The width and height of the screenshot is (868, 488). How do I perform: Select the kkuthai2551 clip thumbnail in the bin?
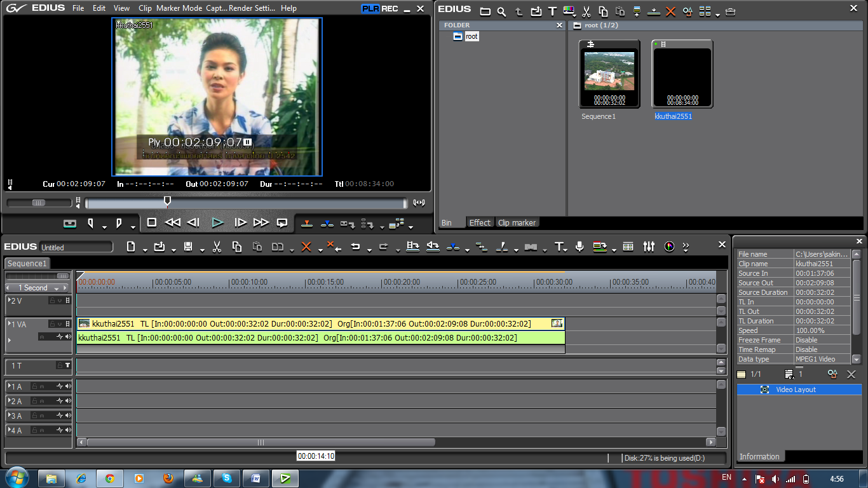[682, 73]
